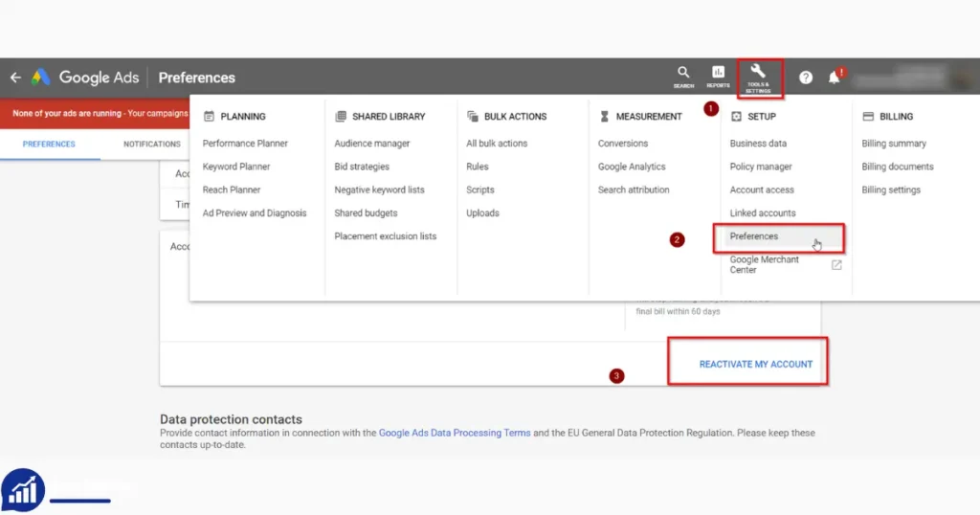Open Negative keyword lists
This screenshot has height=515, width=980.
tap(379, 190)
